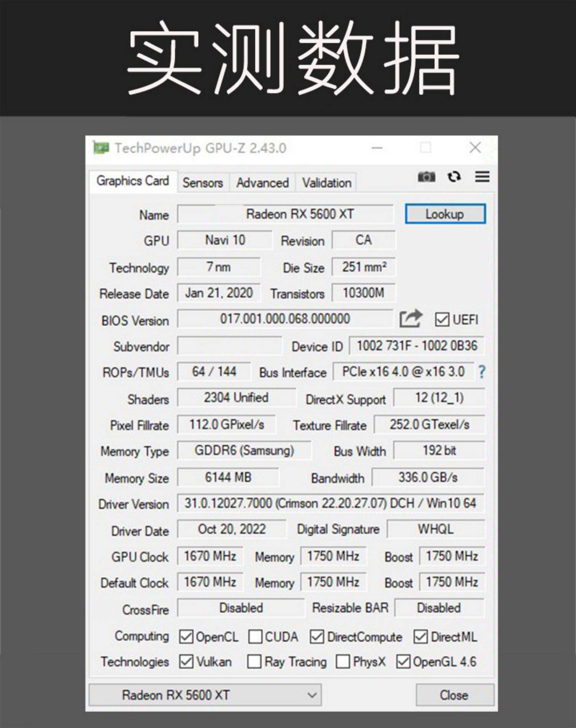Click the Die Size field 251 mm²
The image size is (576, 728).
pyautogui.click(x=364, y=267)
